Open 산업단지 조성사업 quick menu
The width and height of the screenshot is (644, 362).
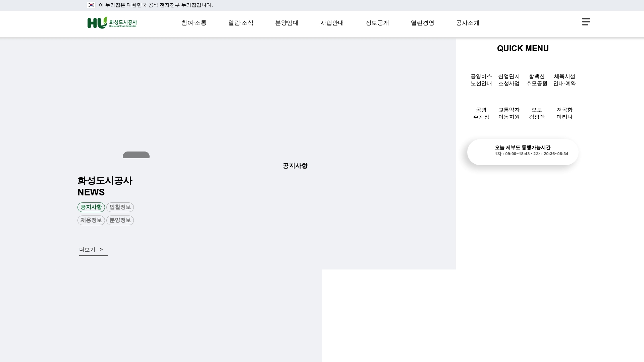[509, 80]
